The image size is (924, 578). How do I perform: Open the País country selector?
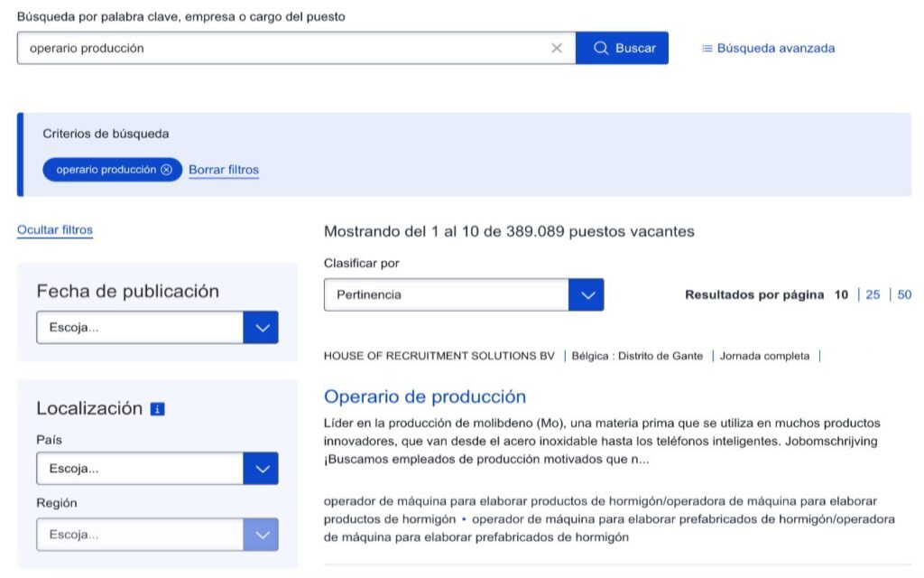[140, 468]
